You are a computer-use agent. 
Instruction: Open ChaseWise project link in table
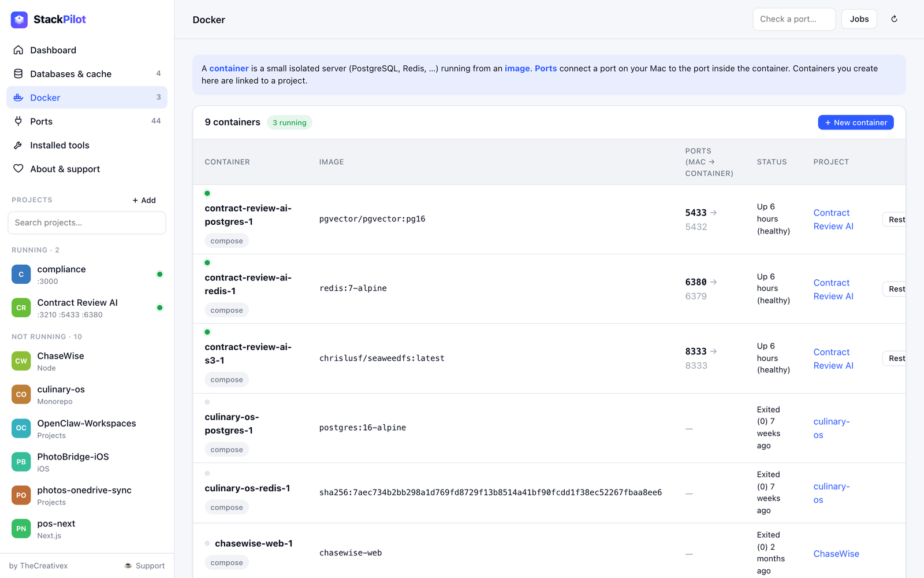836,554
